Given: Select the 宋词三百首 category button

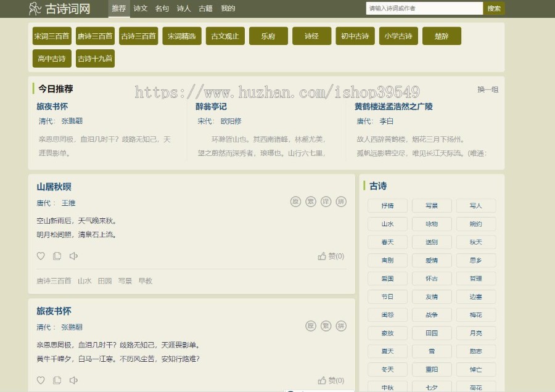Looking at the screenshot, I should tap(52, 36).
